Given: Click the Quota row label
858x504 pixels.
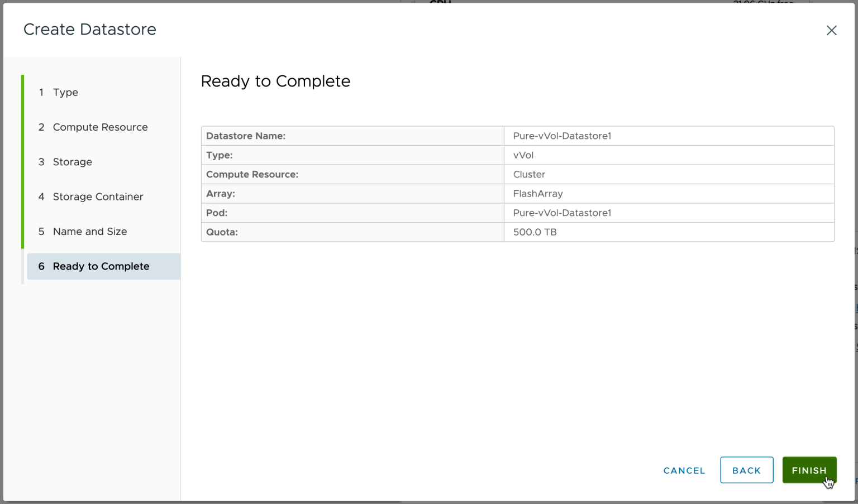Looking at the screenshot, I should [222, 232].
